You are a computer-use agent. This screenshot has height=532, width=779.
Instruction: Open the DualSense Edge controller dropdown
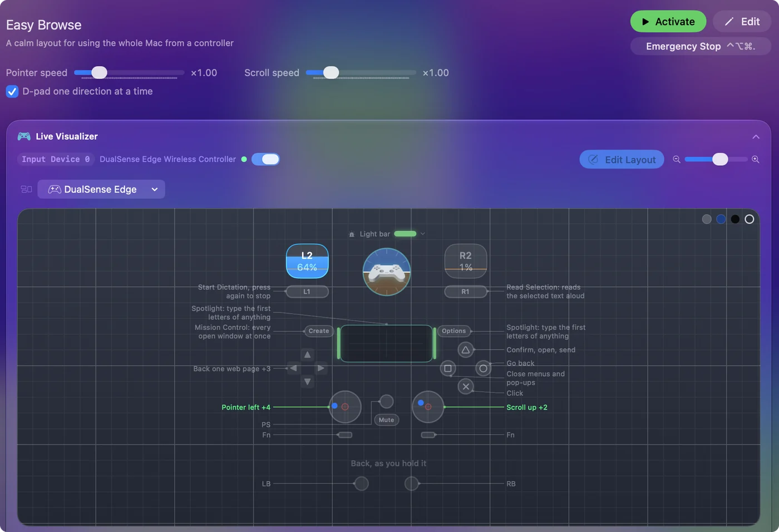(101, 189)
